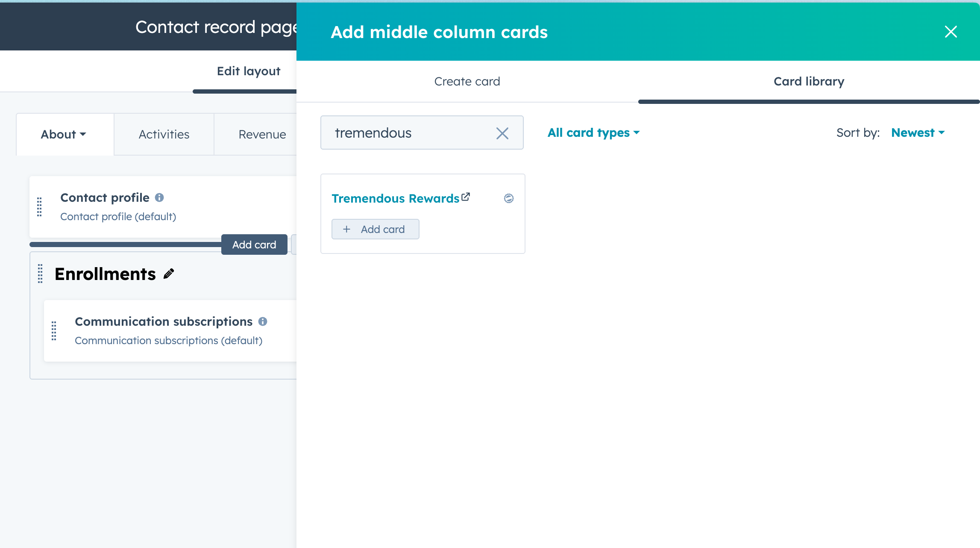Grab the Enrollments section drag handle
Image resolution: width=980 pixels, height=548 pixels.
coord(40,274)
